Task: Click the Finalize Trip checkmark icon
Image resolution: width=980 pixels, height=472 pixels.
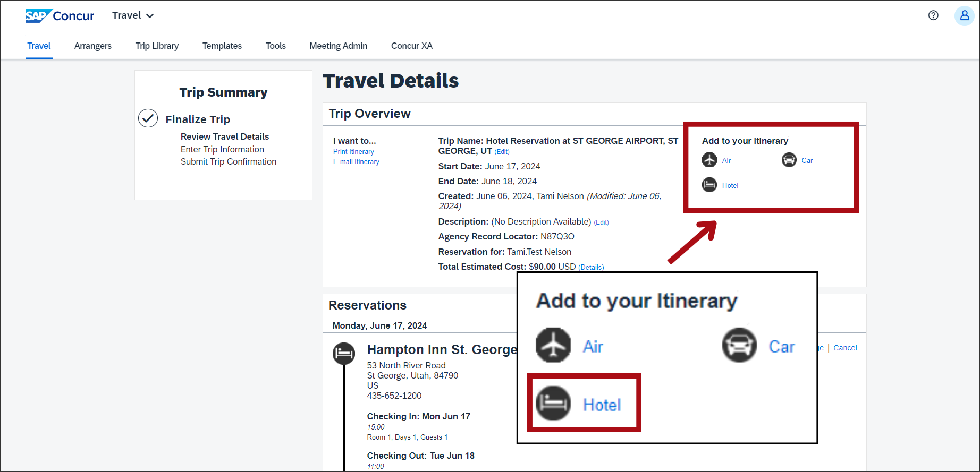Action: (x=148, y=118)
